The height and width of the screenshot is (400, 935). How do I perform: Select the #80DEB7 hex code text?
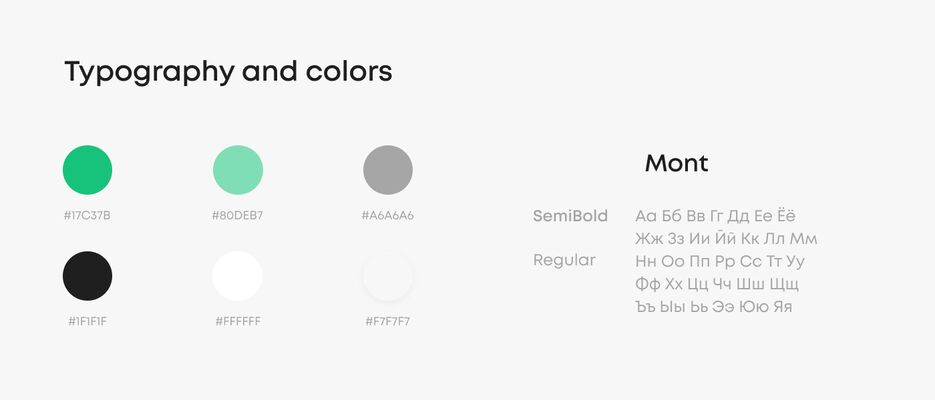tap(237, 216)
